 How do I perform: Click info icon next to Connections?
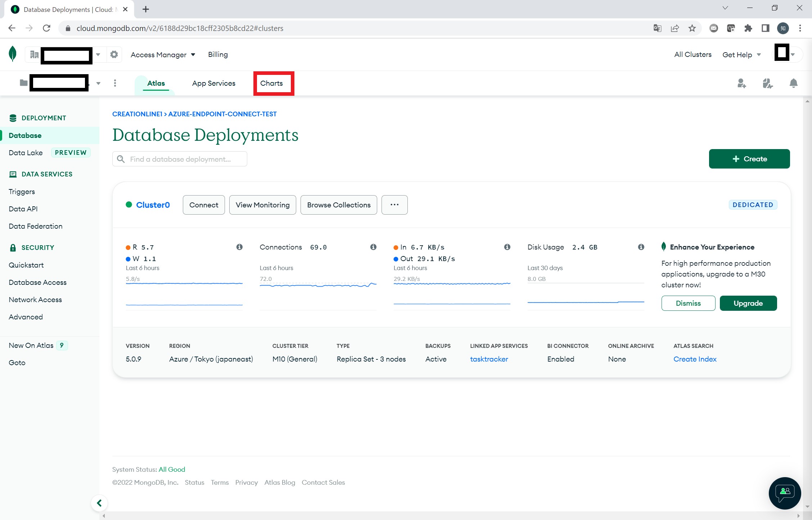[x=373, y=247]
